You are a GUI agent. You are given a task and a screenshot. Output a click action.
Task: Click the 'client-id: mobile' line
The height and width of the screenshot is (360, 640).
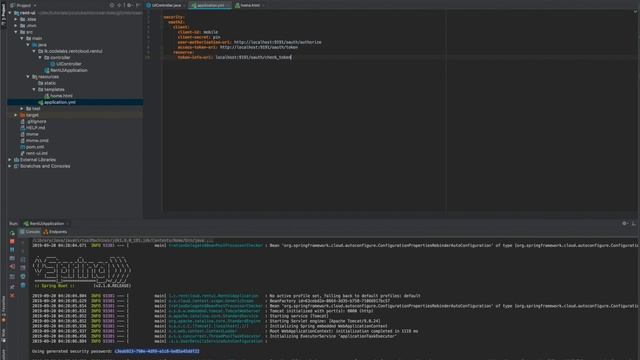[198, 32]
